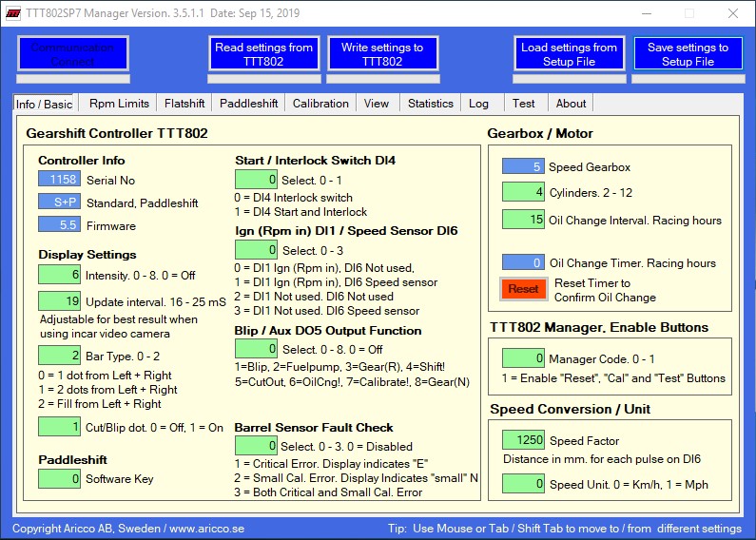
Task: Click the Speed Gearbox field showing 5
Action: click(523, 166)
